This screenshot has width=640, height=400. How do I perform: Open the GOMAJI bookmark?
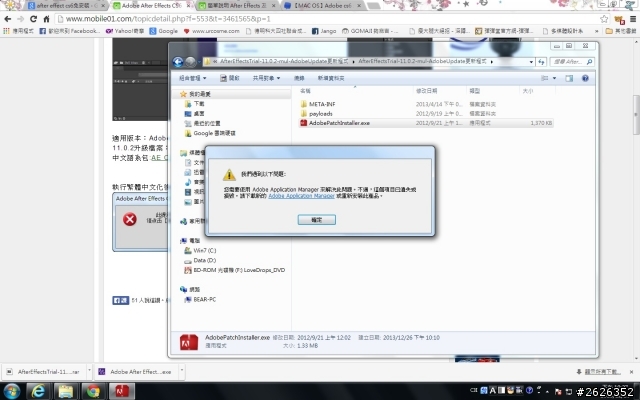pyautogui.click(x=370, y=31)
